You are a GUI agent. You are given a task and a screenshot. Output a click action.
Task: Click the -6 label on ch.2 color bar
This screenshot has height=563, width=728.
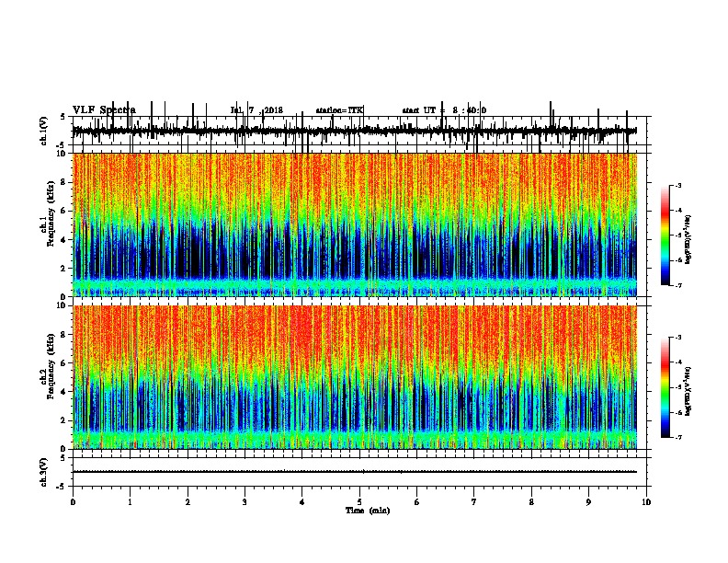(x=678, y=412)
